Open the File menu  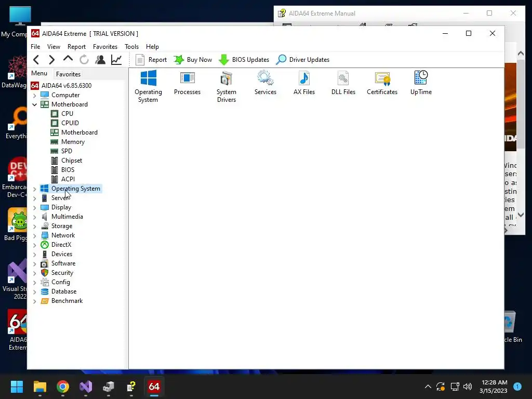(35, 46)
